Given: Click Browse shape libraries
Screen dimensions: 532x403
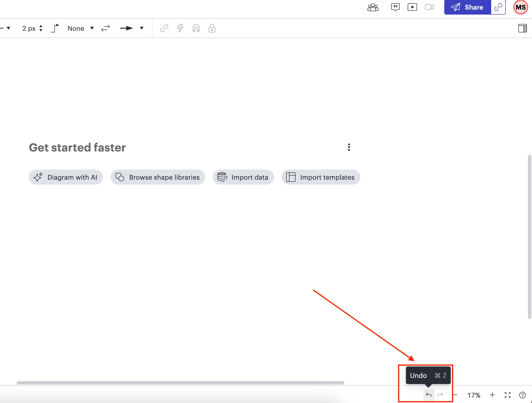Looking at the screenshot, I should [x=158, y=177].
